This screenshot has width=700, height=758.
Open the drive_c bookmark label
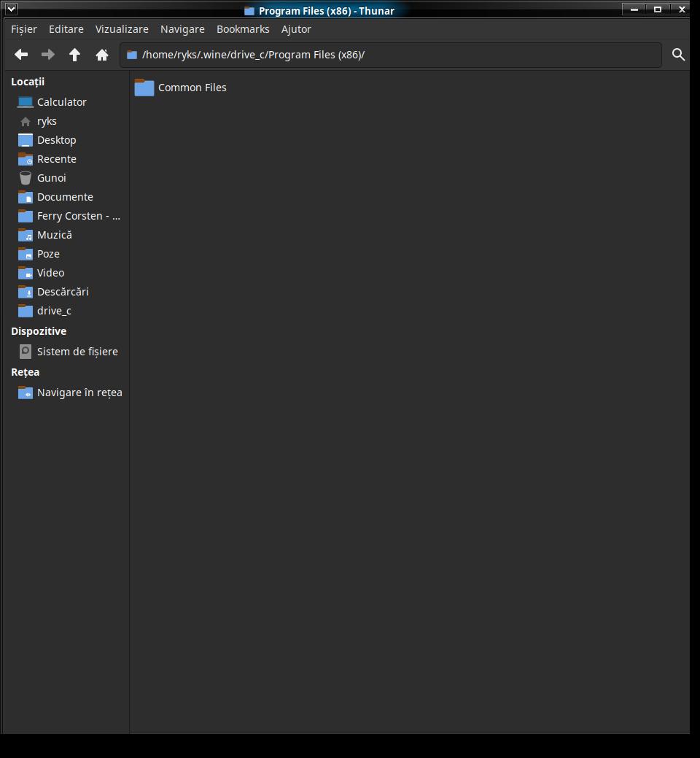pos(54,311)
